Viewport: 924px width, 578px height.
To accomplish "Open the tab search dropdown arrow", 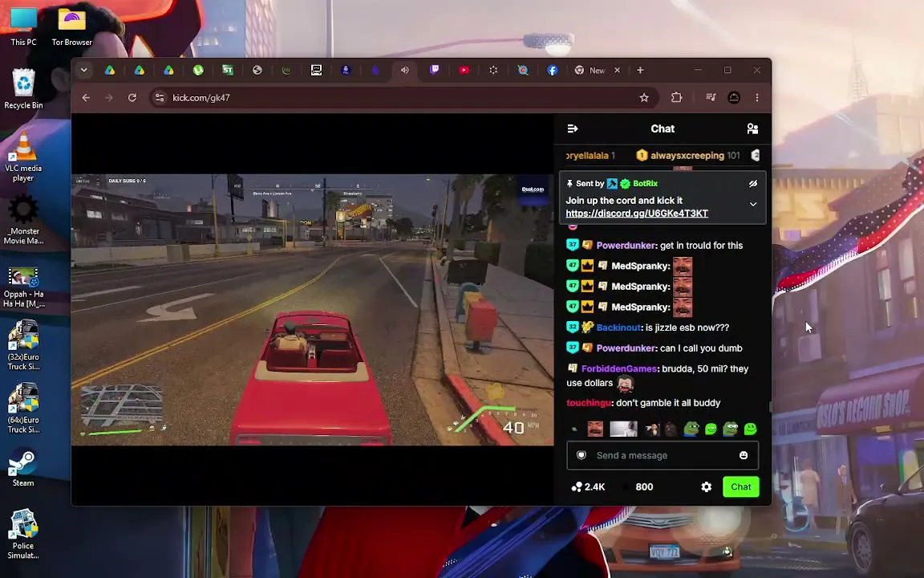I will pos(83,70).
